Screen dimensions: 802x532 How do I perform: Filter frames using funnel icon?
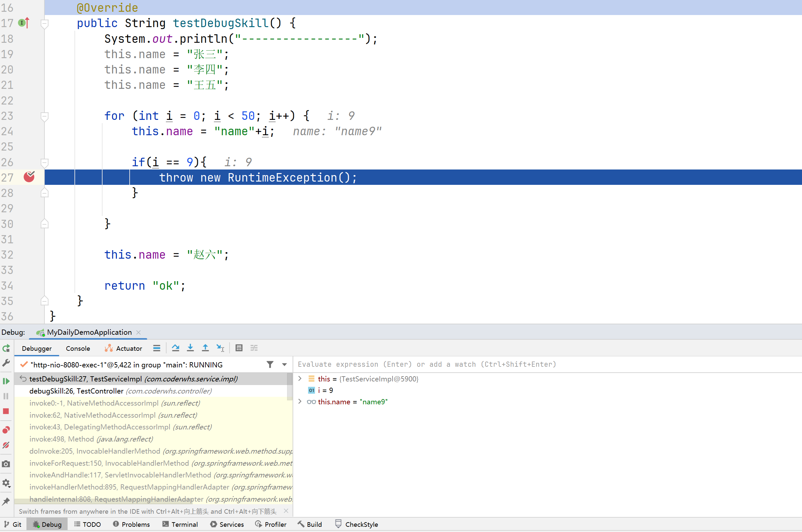pyautogui.click(x=270, y=364)
